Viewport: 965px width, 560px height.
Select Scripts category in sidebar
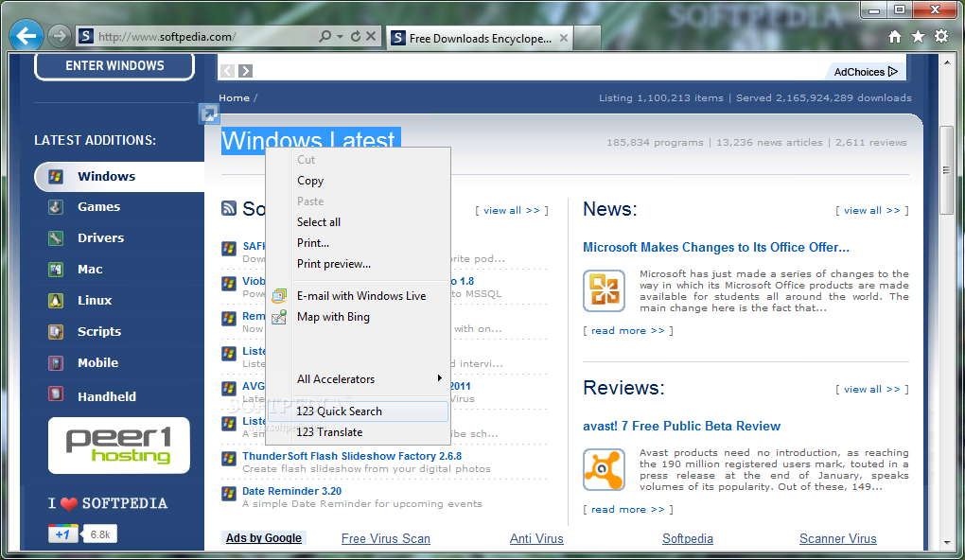[x=99, y=332]
